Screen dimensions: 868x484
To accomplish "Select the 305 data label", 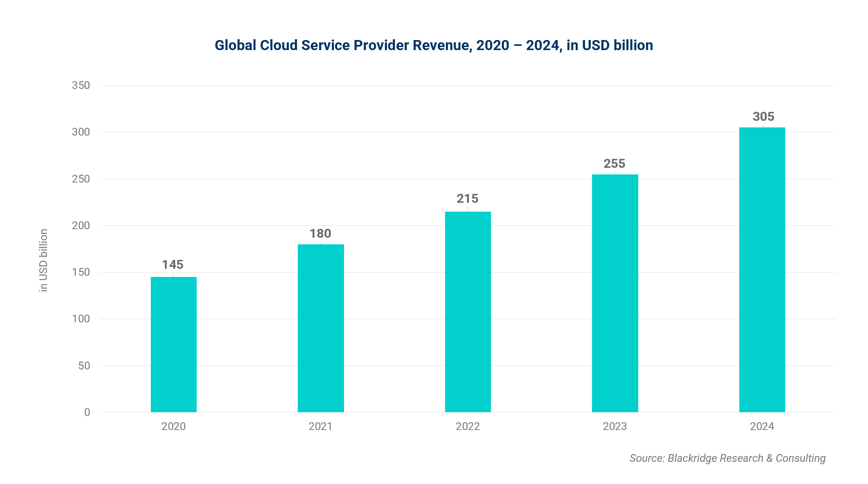I will click(x=763, y=117).
